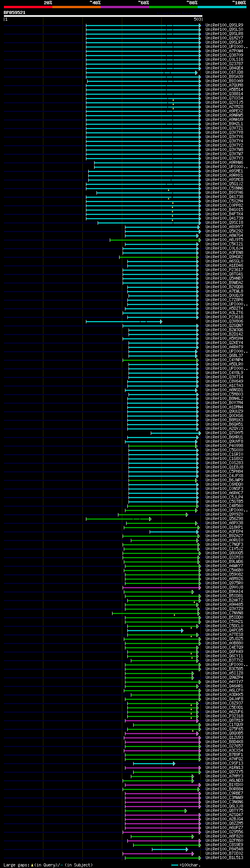Select the UniRef100_Q3V806 label

click(x=224, y=321)
